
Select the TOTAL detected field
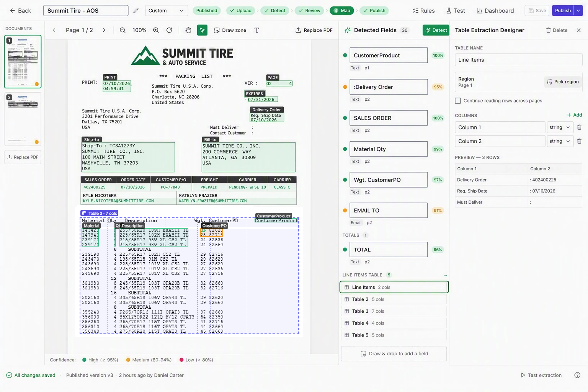coord(389,250)
